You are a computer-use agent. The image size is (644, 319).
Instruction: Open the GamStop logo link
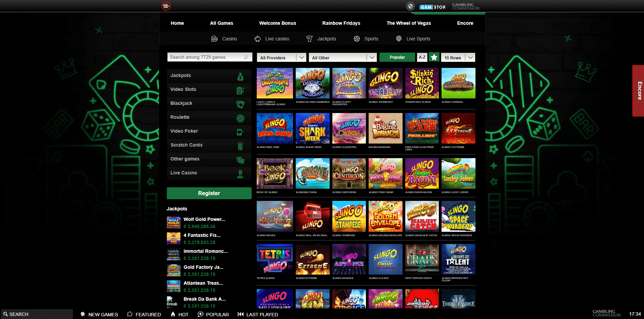[433, 7]
